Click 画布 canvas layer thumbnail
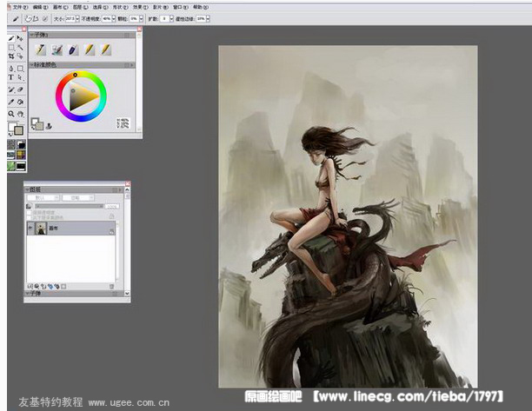The height and width of the screenshot is (411, 532). pyautogui.click(x=42, y=229)
